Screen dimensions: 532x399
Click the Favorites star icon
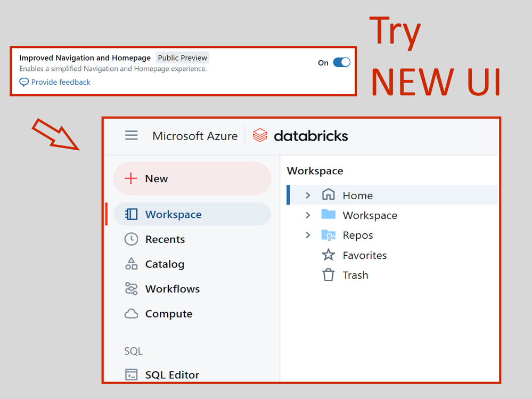[x=329, y=255]
